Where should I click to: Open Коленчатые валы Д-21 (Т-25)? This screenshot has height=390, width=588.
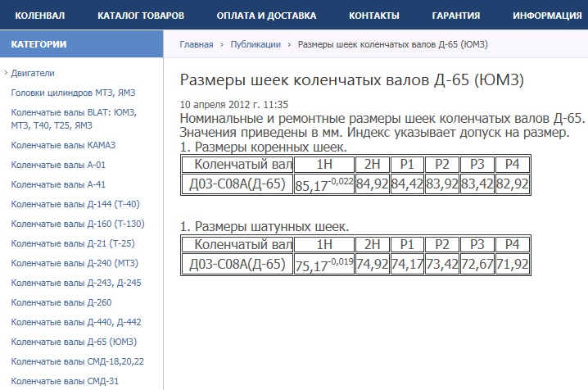(72, 243)
